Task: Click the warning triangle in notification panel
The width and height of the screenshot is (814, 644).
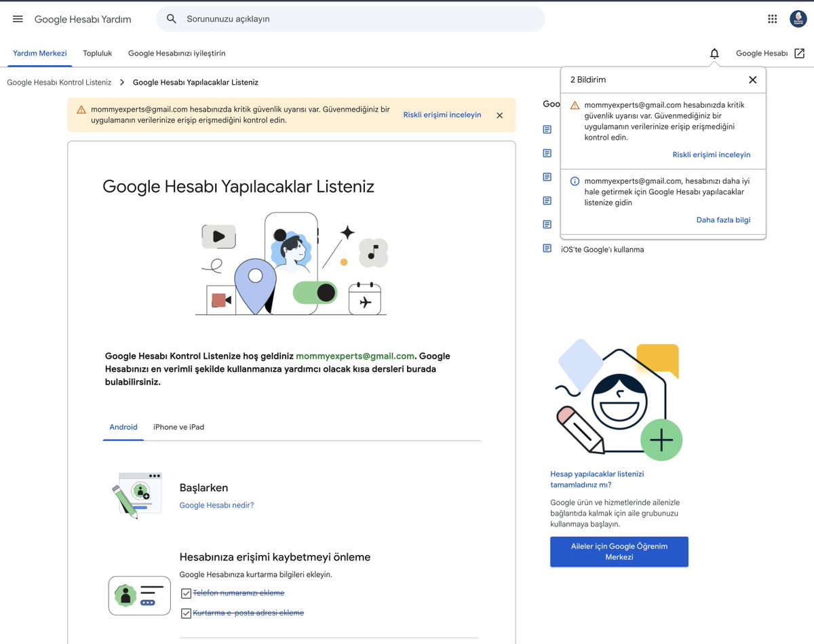Action: (575, 105)
